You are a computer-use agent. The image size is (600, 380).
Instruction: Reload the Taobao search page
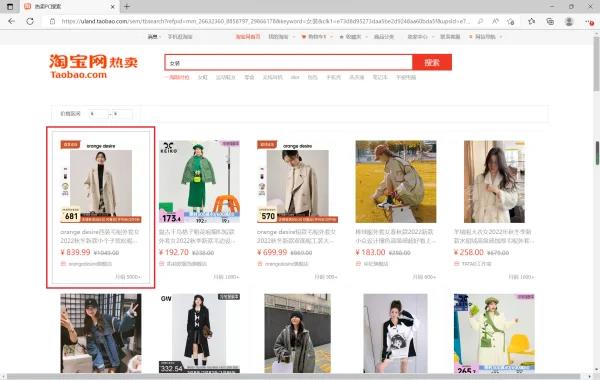coord(30,21)
